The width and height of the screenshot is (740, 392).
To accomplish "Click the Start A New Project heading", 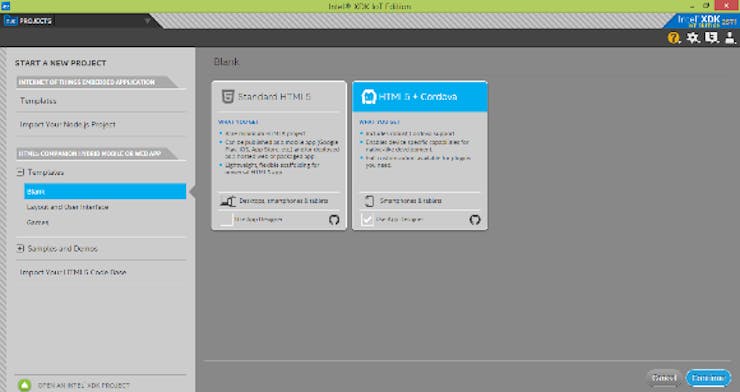I will (60, 63).
